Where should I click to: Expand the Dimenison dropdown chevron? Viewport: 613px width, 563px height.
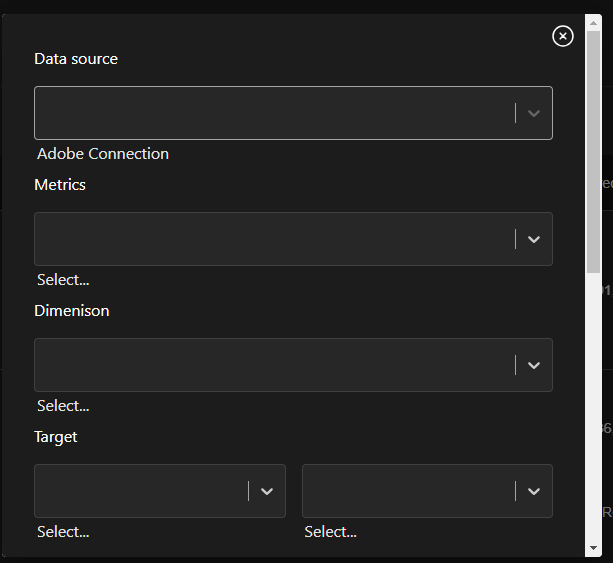[534, 365]
